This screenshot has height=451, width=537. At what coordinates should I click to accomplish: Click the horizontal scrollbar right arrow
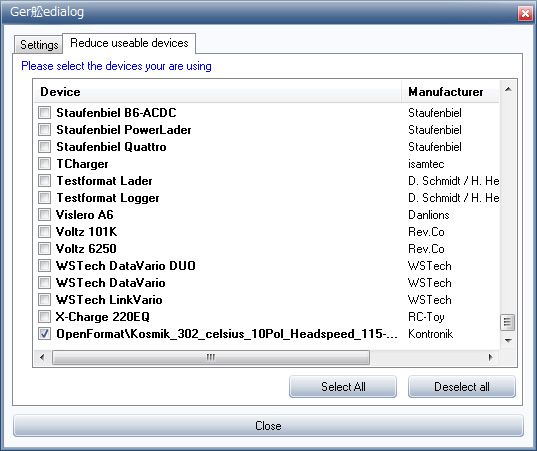[490, 358]
